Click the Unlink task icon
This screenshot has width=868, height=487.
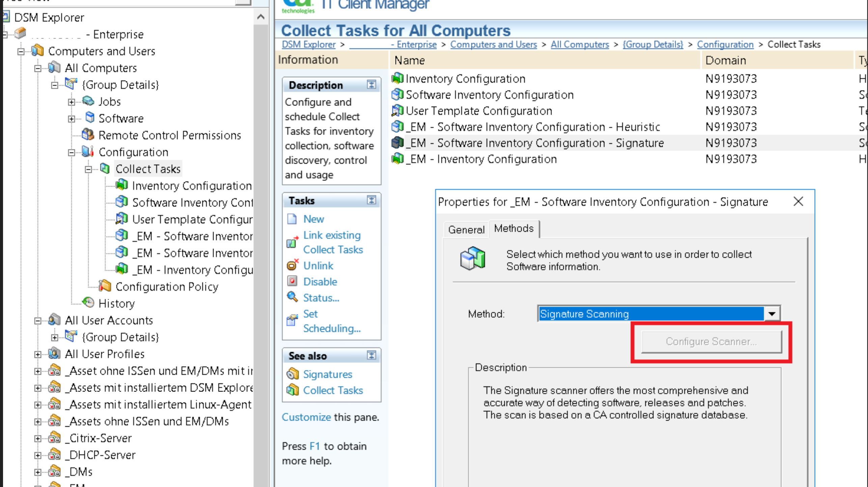click(x=292, y=265)
